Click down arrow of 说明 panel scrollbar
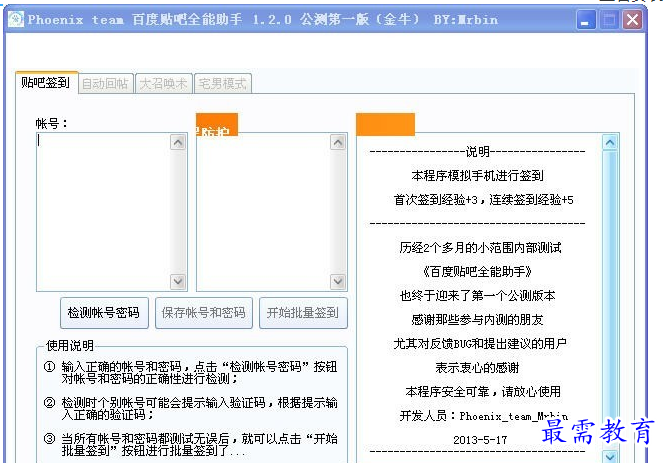The image size is (663, 463). click(x=610, y=456)
